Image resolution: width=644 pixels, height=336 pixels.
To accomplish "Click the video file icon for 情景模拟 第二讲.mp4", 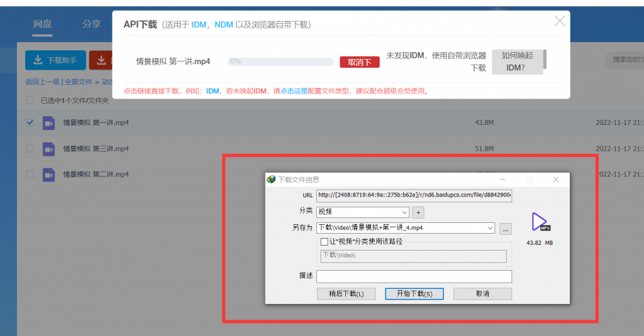I will 48,175.
